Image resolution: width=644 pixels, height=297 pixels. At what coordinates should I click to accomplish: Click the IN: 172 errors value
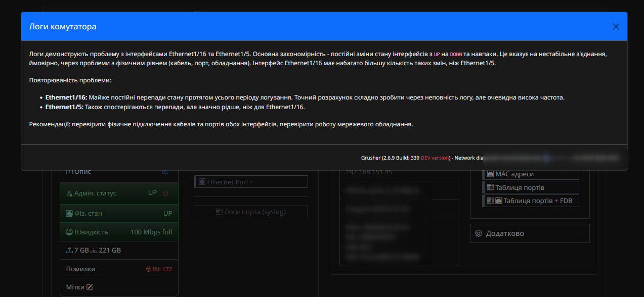162,269
